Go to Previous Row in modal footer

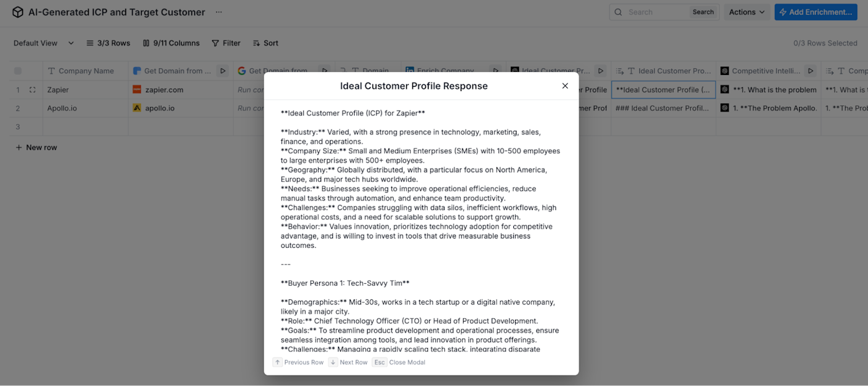[298, 362]
